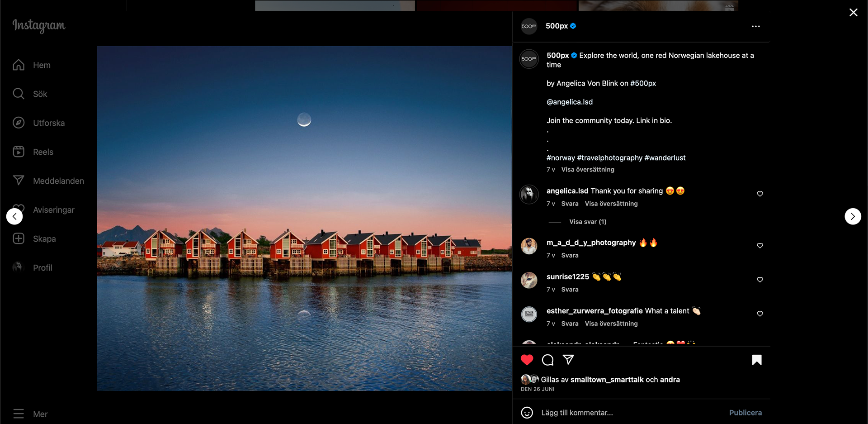
Task: Click the DEN 26 JUNI date
Action: (x=537, y=389)
